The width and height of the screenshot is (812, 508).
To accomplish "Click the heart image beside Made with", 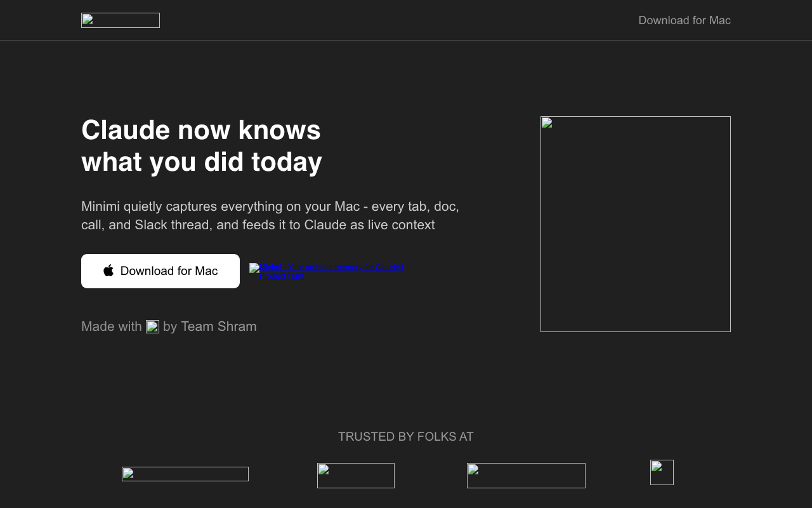I will [x=152, y=326].
